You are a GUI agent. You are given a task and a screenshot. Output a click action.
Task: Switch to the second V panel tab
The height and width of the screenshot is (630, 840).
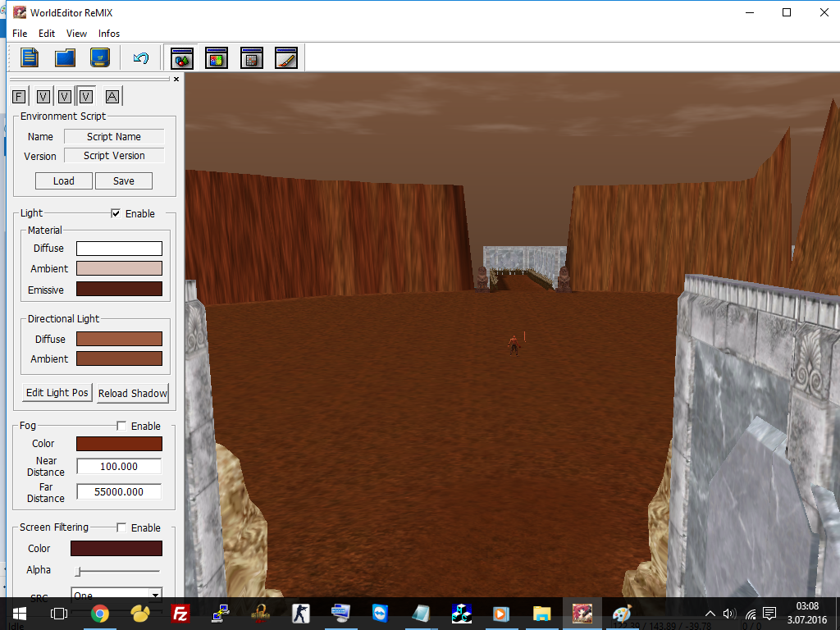(64, 97)
